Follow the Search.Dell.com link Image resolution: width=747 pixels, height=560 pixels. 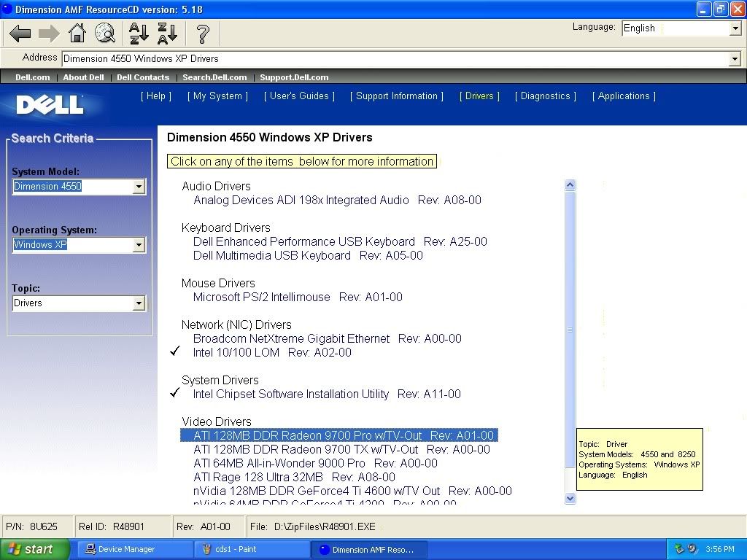coord(214,77)
